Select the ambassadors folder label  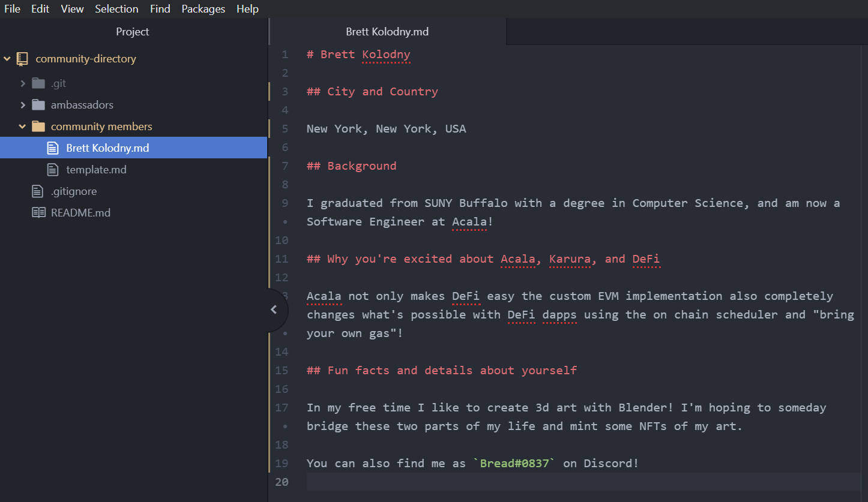tap(82, 105)
